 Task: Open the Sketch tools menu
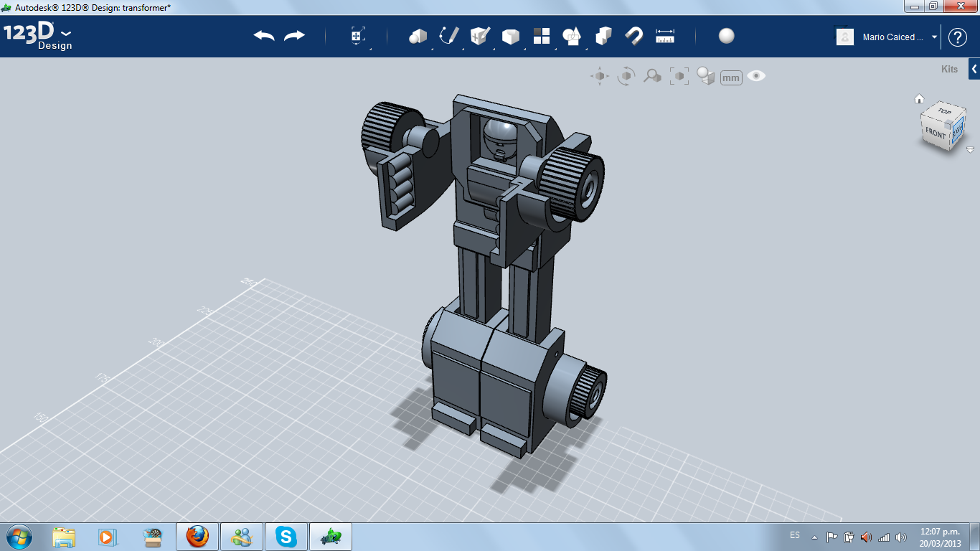point(449,36)
